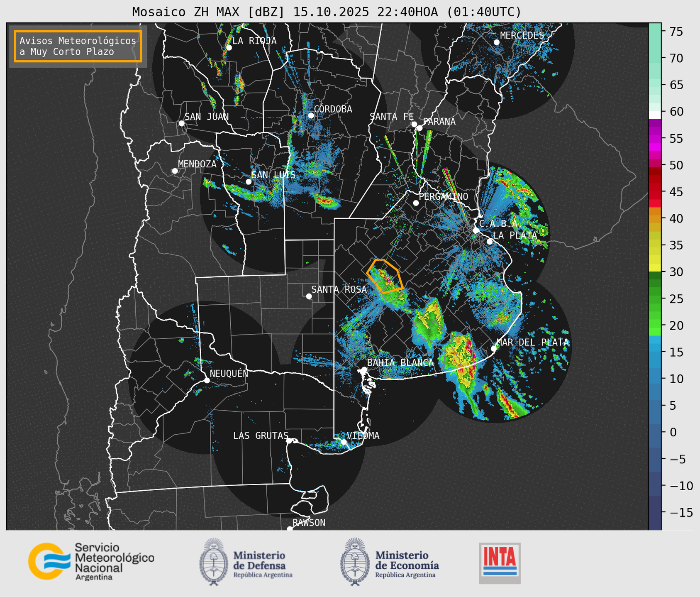
Task: Click the C.A.B.A. city marker dot
Action: 476,230
